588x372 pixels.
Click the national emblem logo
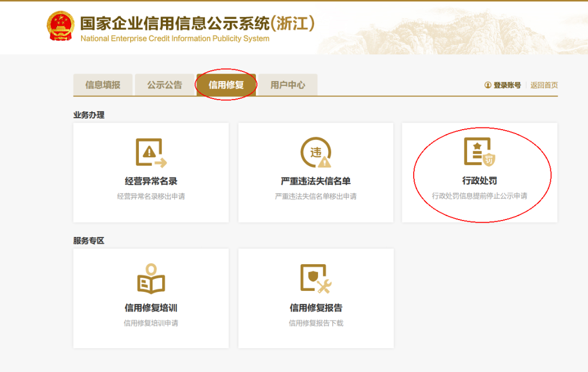[x=60, y=26]
